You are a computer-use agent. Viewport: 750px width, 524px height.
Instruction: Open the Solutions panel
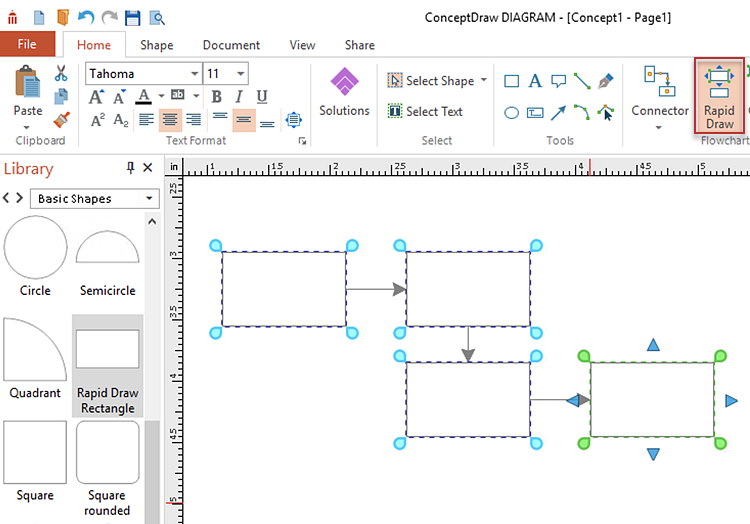click(x=344, y=92)
